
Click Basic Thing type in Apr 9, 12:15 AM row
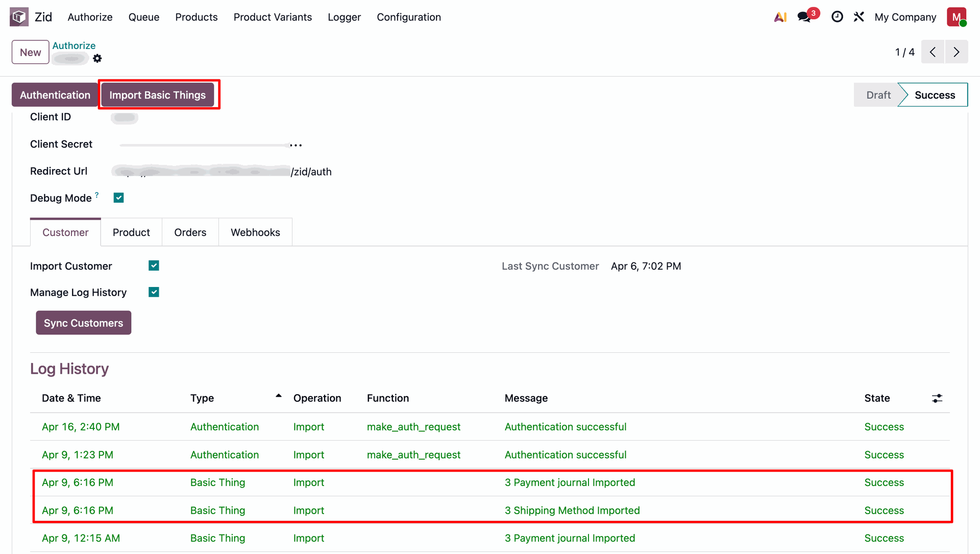pos(217,538)
